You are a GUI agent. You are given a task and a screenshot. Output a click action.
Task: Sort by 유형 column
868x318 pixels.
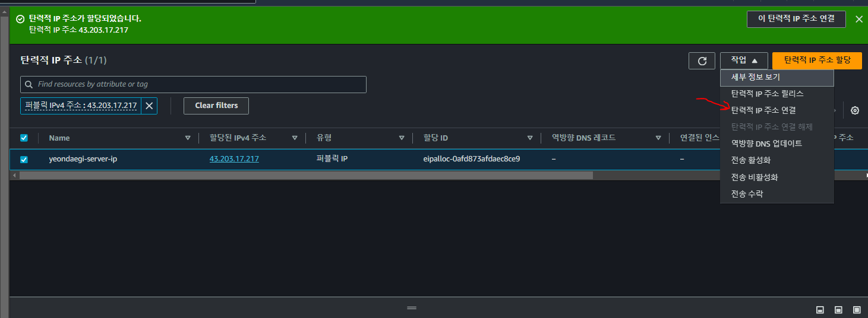402,138
